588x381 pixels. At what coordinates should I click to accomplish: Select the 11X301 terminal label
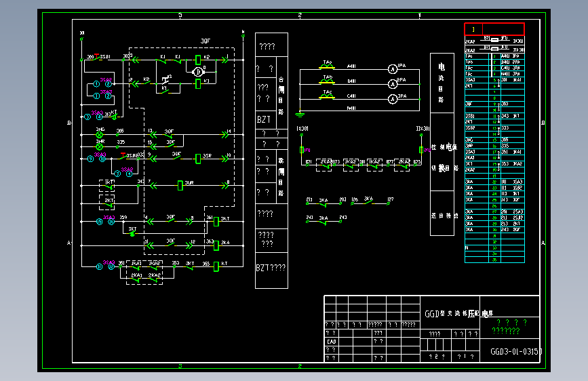pyautogui.click(x=423, y=129)
